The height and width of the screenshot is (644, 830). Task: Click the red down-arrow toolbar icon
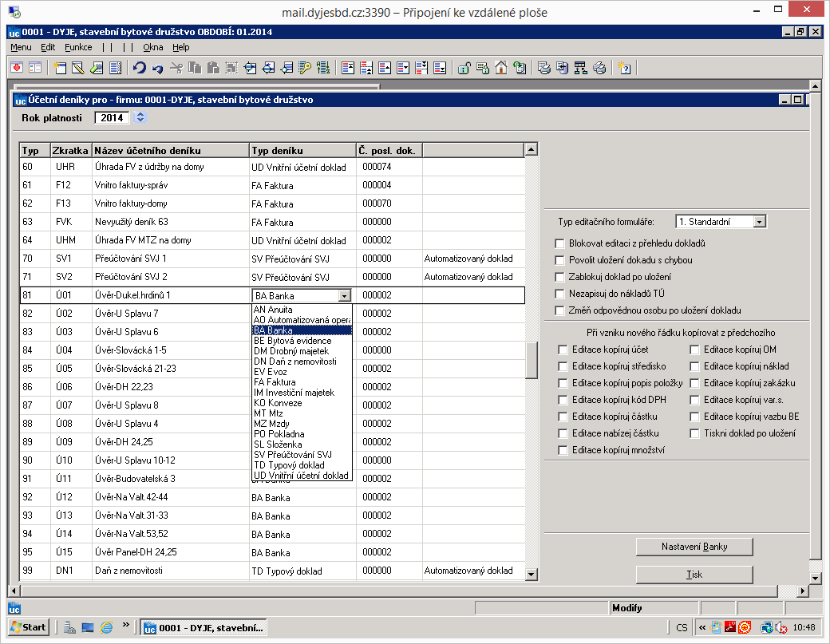click(x=17, y=68)
